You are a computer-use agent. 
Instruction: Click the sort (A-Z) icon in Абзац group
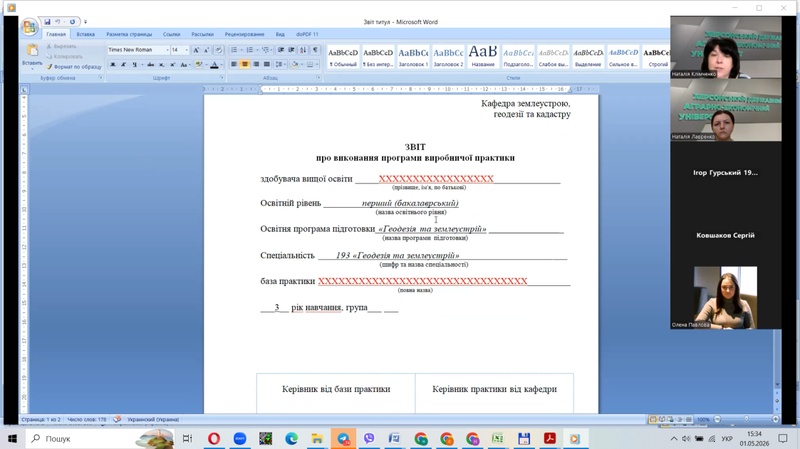303,49
